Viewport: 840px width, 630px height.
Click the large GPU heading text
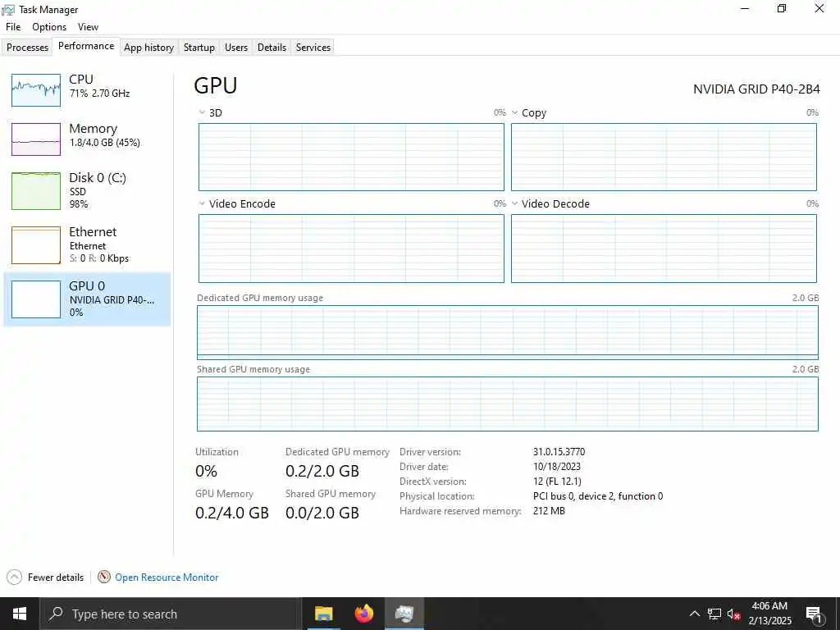(216, 85)
